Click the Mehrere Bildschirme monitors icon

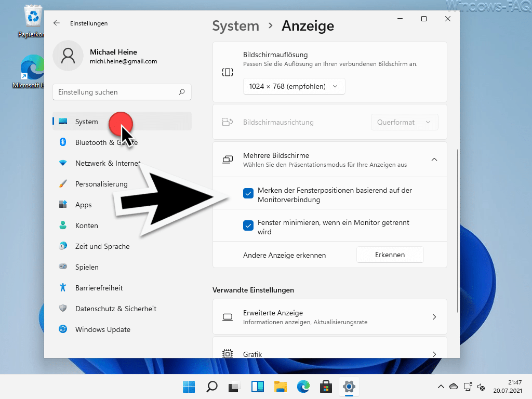click(x=228, y=159)
